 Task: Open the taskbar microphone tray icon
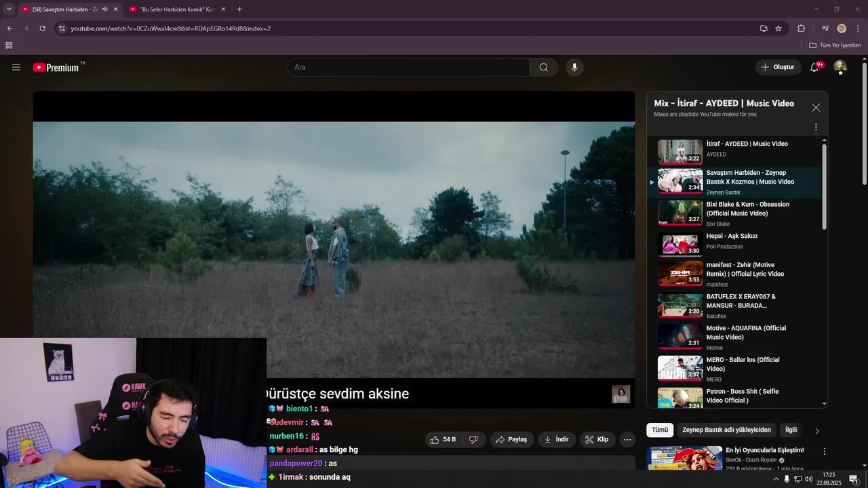click(787, 479)
